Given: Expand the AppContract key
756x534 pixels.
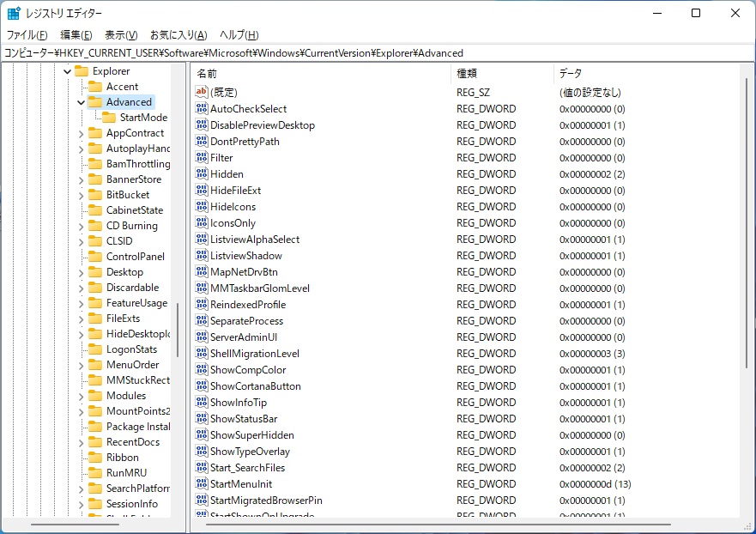Looking at the screenshot, I should 81,134.
